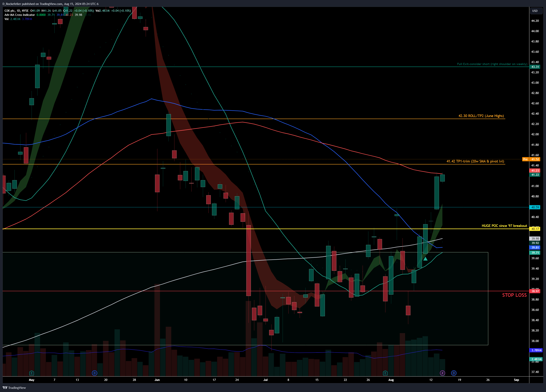The width and height of the screenshot is (546, 392).
Task: Click the orange 'Pre' pre-market tag
Action: pos(525,159)
